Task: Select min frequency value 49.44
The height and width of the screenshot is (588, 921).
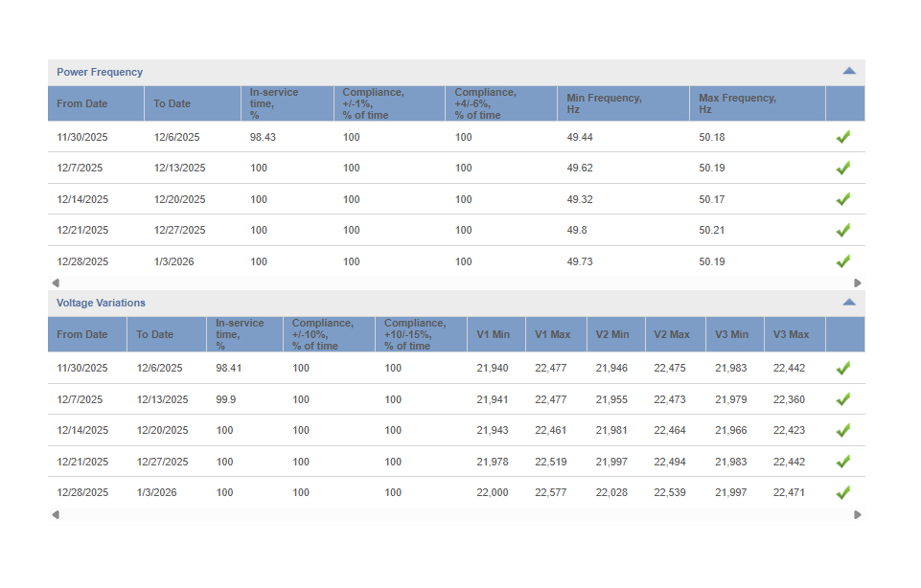Action: point(580,137)
